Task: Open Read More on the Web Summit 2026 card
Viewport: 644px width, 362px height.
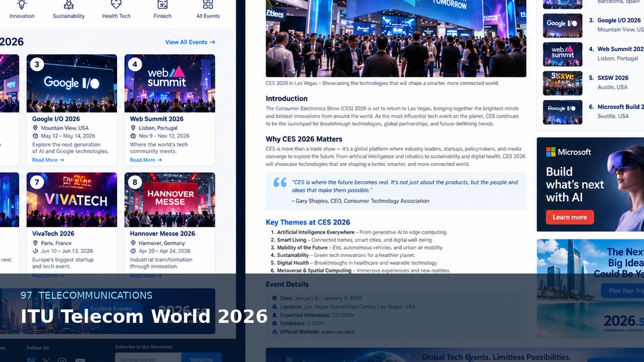Action: 146,160
